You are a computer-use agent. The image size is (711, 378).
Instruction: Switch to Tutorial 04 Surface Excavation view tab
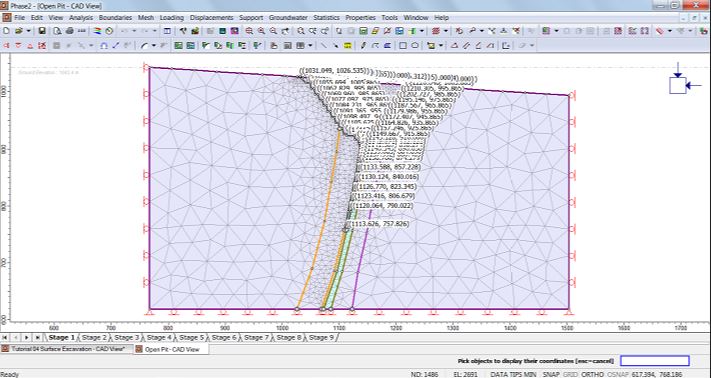(x=67, y=349)
